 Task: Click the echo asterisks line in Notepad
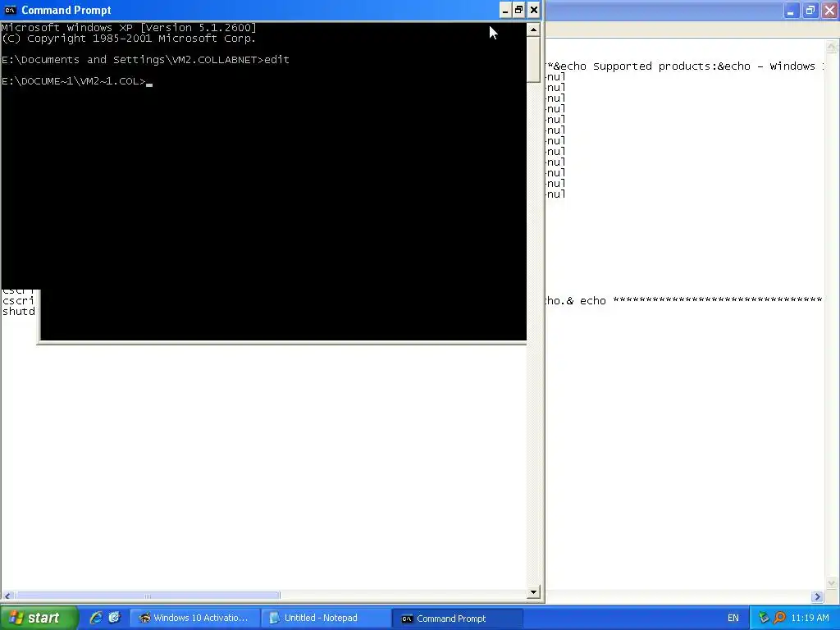[x=683, y=300]
